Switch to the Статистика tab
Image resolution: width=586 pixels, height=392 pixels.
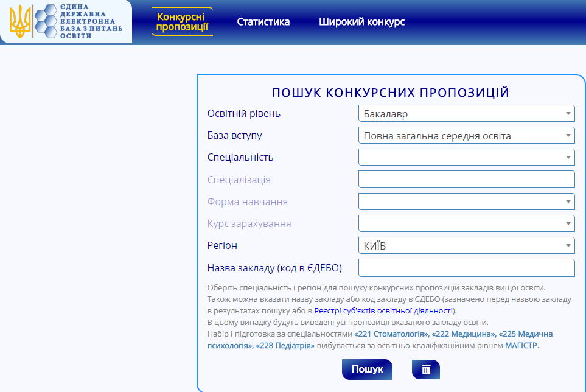[x=263, y=22]
